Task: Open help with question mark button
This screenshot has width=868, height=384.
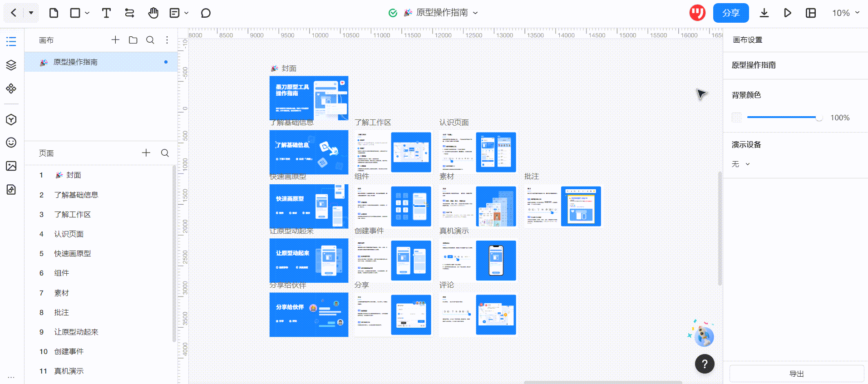Action: (705, 364)
